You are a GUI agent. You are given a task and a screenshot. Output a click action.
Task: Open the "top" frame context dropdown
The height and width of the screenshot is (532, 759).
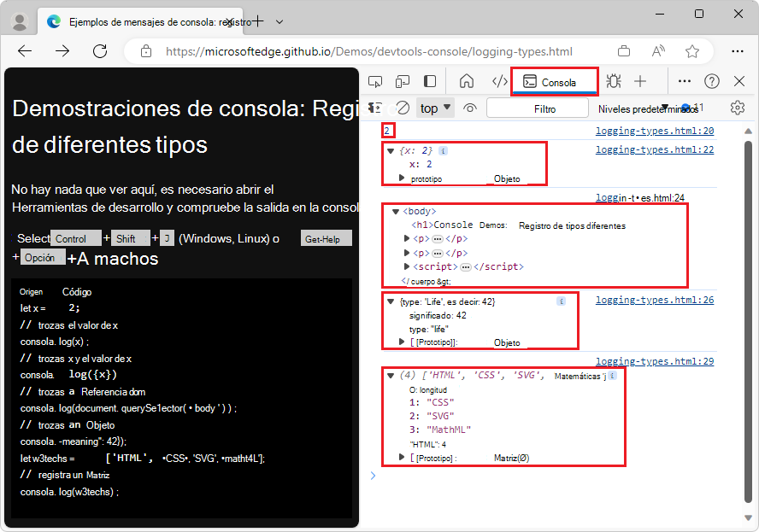[x=434, y=108]
